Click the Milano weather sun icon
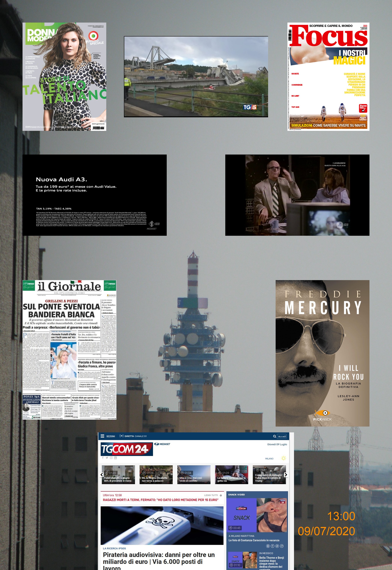 click(283, 458)
